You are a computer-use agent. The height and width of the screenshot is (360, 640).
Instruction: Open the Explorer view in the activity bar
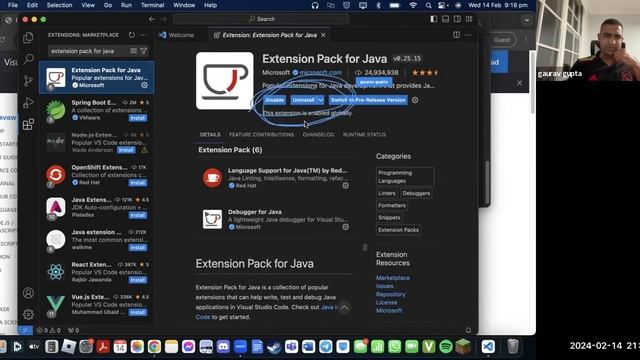pyautogui.click(x=28, y=38)
